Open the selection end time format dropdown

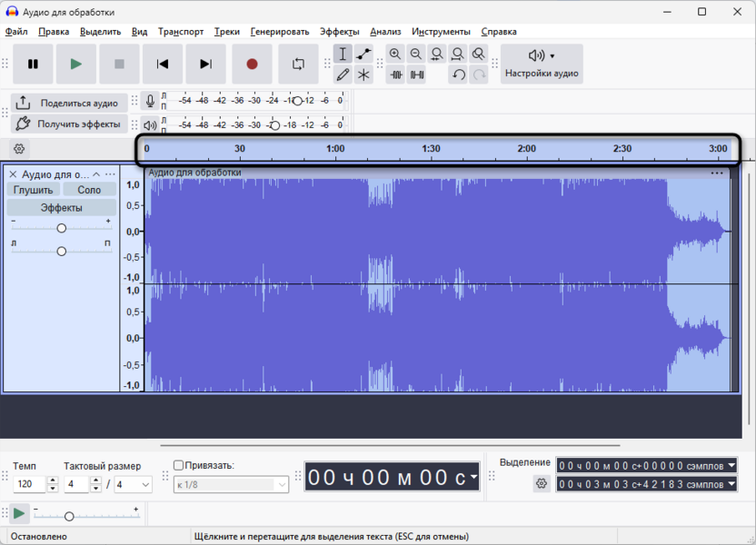point(731,484)
